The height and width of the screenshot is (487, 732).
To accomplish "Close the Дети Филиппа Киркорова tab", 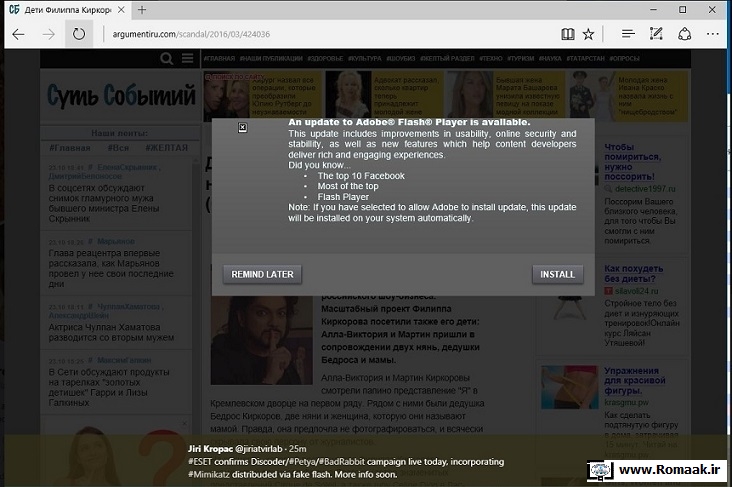I will [x=121, y=10].
